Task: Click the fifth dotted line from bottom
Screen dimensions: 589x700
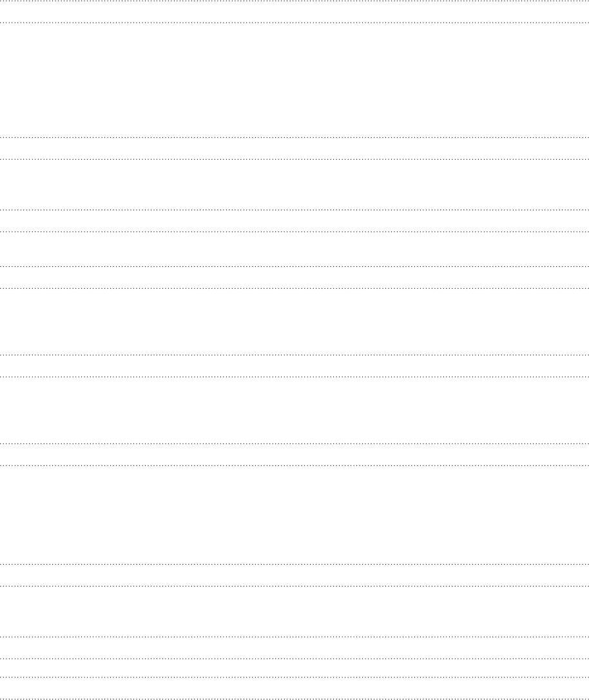Action: pos(294,586)
